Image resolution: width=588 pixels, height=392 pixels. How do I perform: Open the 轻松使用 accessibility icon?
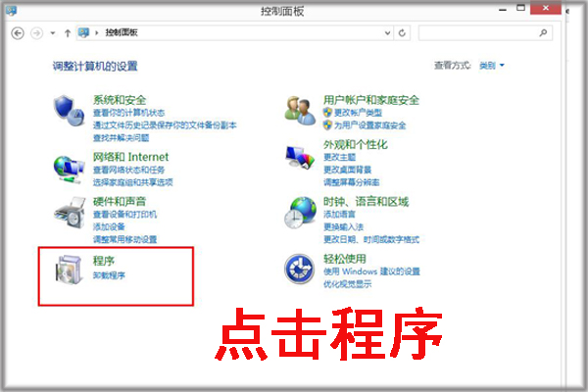[299, 269]
